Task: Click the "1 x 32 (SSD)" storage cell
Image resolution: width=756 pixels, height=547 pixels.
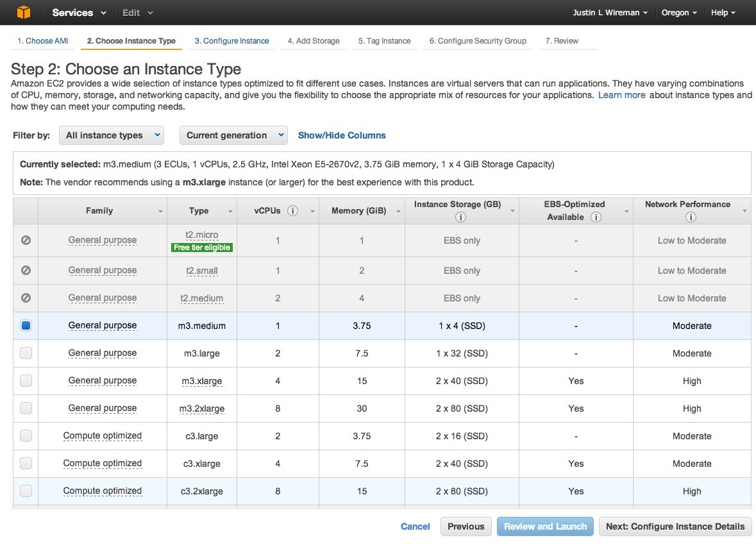Action: 462,353
